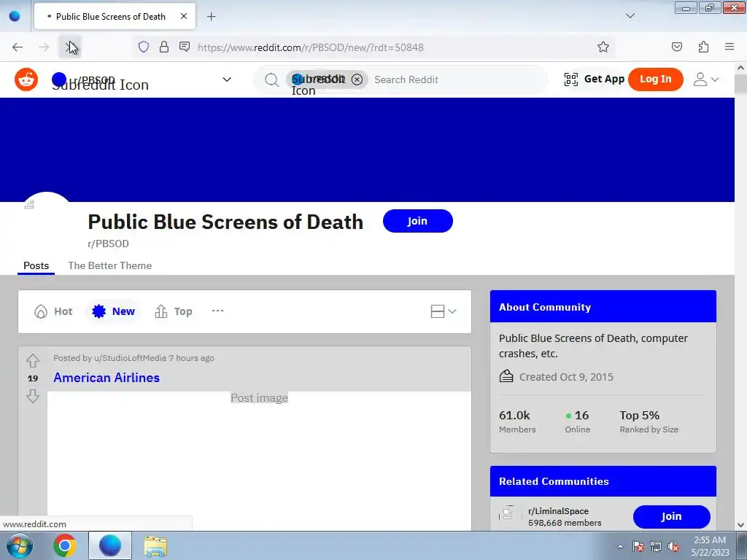The image size is (747, 560).
Task: Click the 'Created Oct 9, 2015' text
Action: (566, 377)
